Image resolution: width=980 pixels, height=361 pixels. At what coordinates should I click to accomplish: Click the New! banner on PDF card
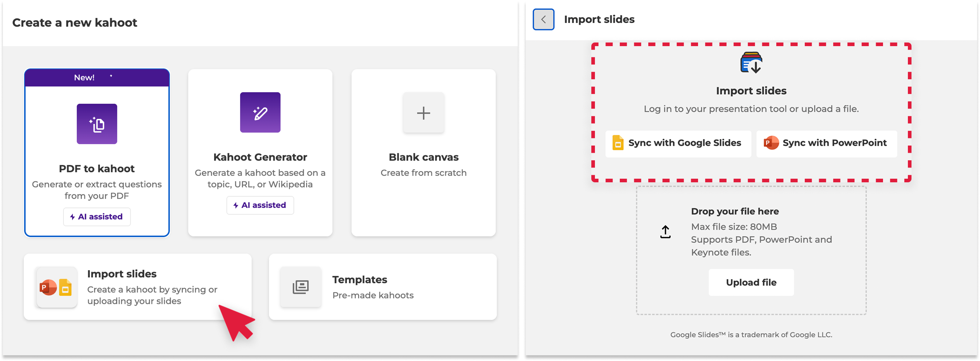click(97, 77)
